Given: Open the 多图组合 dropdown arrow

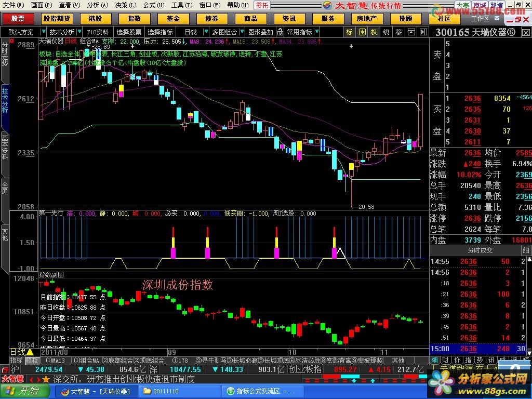Looking at the screenshot, I should [x=242, y=32].
